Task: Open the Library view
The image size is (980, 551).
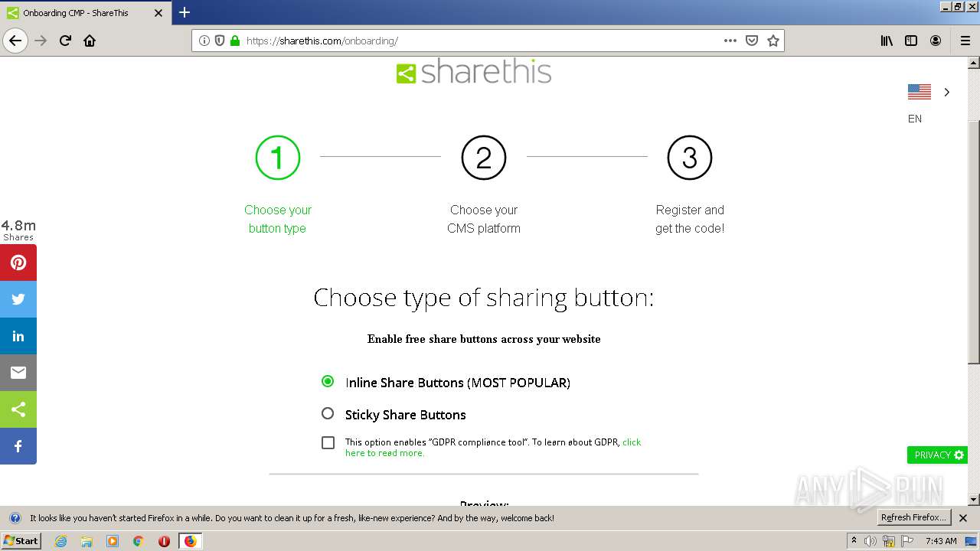Action: click(x=887, y=41)
